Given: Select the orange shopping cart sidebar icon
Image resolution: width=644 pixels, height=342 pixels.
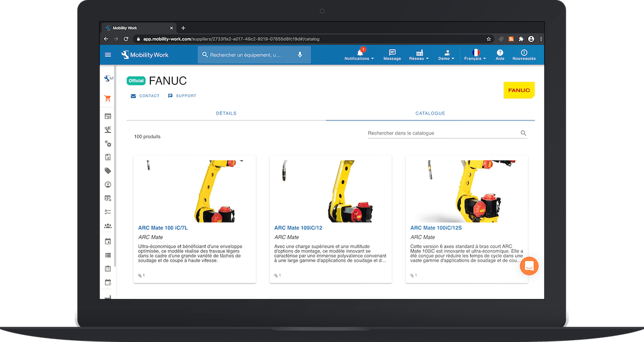Looking at the screenshot, I should click(108, 98).
